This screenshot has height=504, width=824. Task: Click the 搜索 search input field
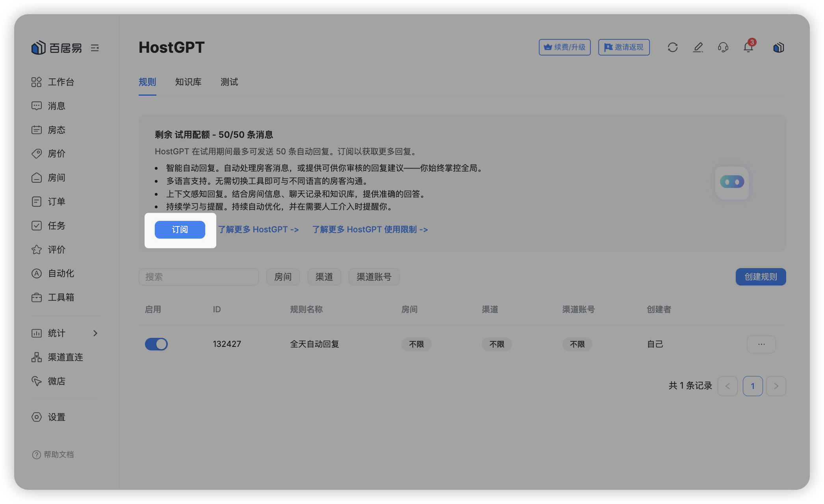point(199,277)
